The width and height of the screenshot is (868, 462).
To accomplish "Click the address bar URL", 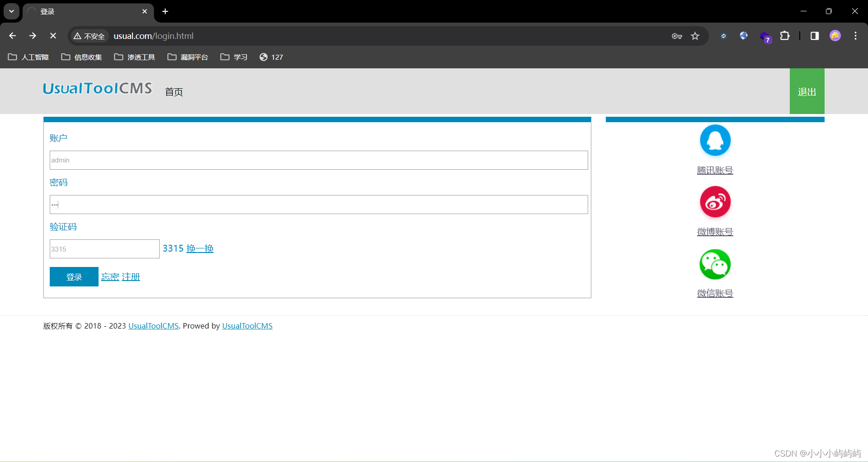I will tap(154, 36).
